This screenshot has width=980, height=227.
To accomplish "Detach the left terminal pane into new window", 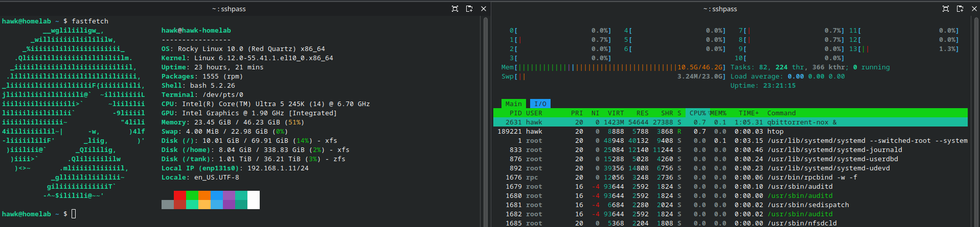I will click(x=469, y=9).
